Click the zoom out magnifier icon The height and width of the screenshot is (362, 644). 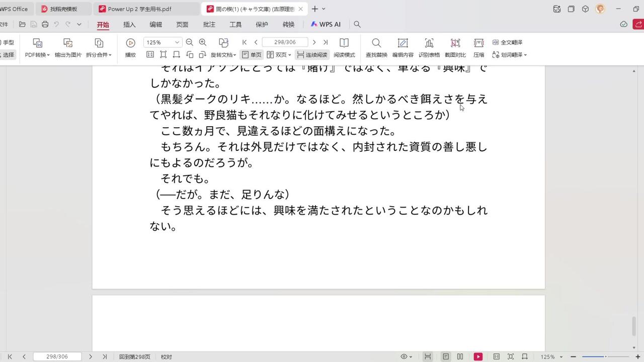click(190, 42)
